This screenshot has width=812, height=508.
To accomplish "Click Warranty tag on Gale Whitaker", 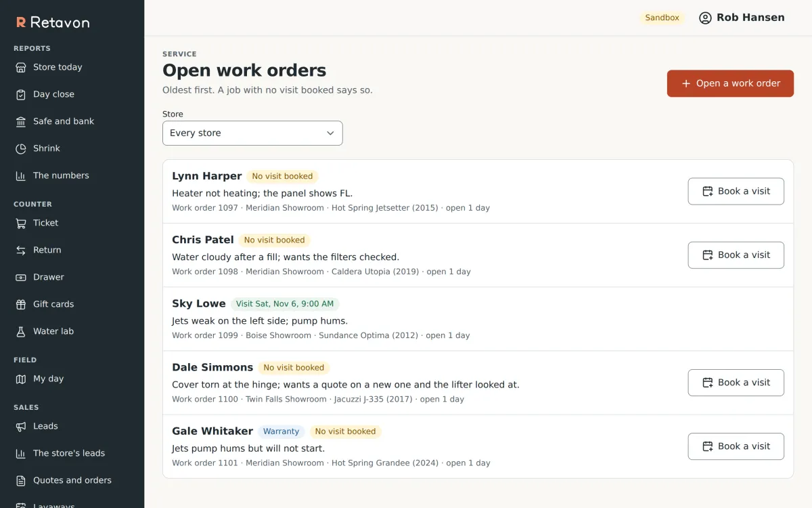I will tap(281, 431).
